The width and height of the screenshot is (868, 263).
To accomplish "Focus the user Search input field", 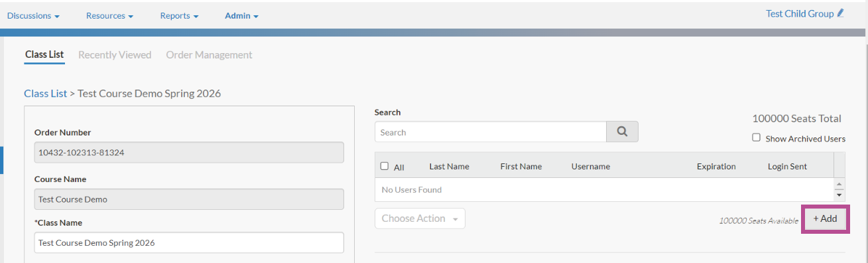I will (491, 132).
